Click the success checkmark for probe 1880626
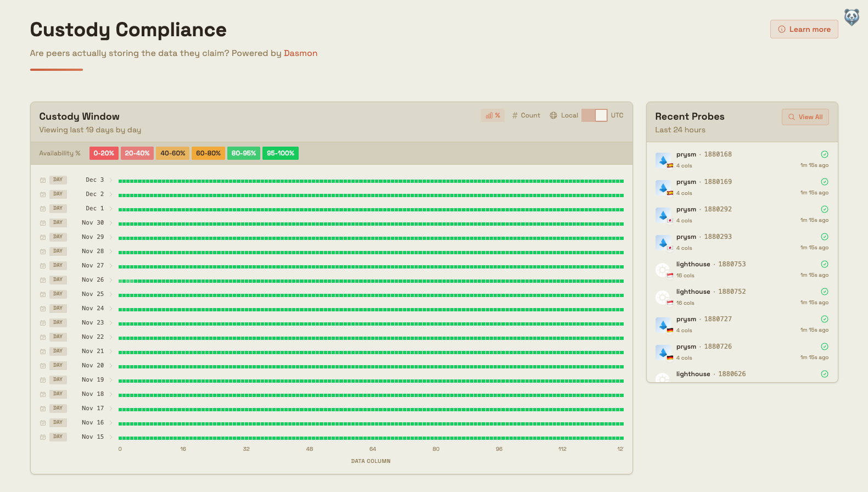Image resolution: width=868 pixels, height=492 pixels. [825, 374]
